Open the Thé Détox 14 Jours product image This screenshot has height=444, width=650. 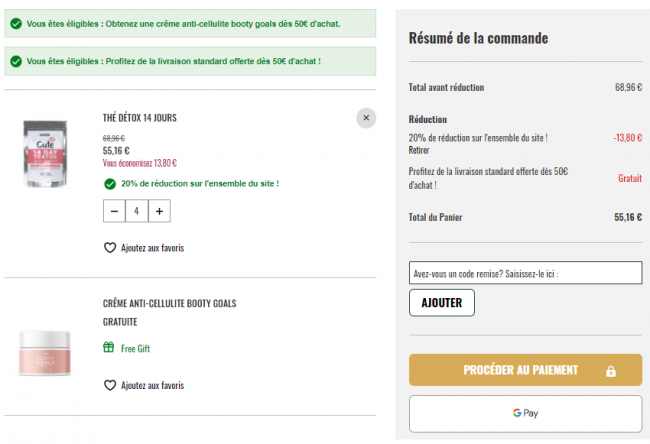click(x=45, y=154)
